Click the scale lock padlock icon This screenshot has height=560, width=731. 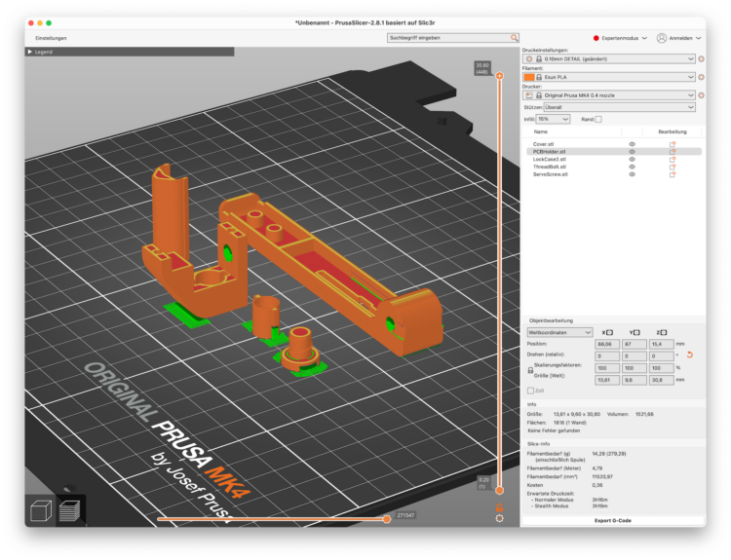click(530, 371)
